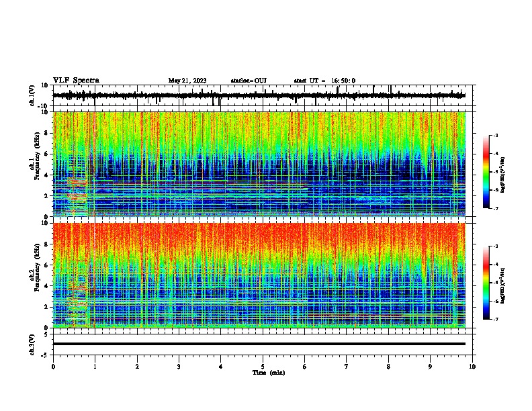532x411 pixels.
Task: Click the "-7" label on ch.1 colorbar
Action: (x=496, y=208)
